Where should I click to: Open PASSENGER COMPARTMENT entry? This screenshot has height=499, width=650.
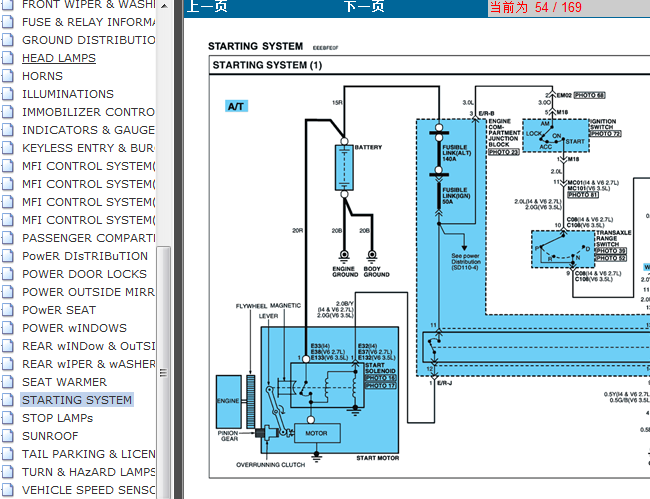(x=89, y=238)
